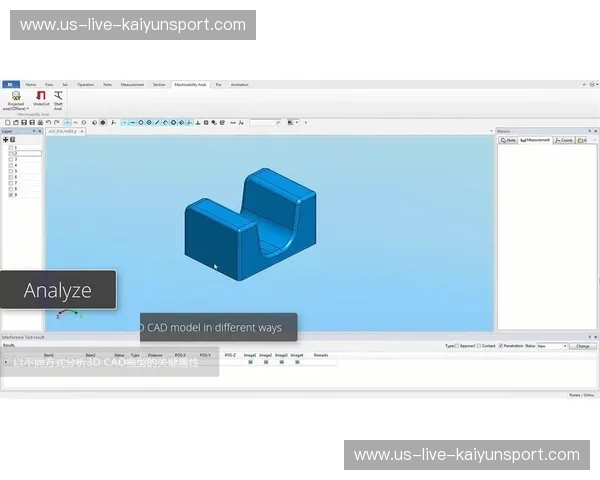600x480 pixels.
Task: Open the Measurement ribbon tab
Action: [132, 85]
